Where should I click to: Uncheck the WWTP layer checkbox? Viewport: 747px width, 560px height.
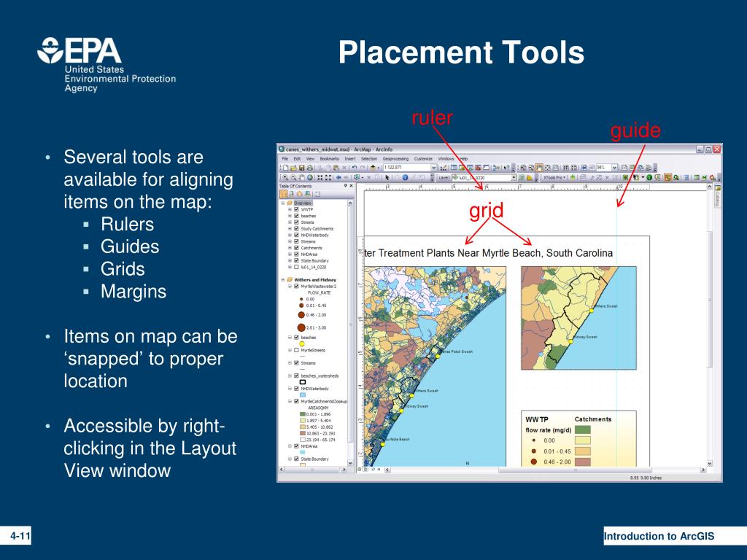296,209
